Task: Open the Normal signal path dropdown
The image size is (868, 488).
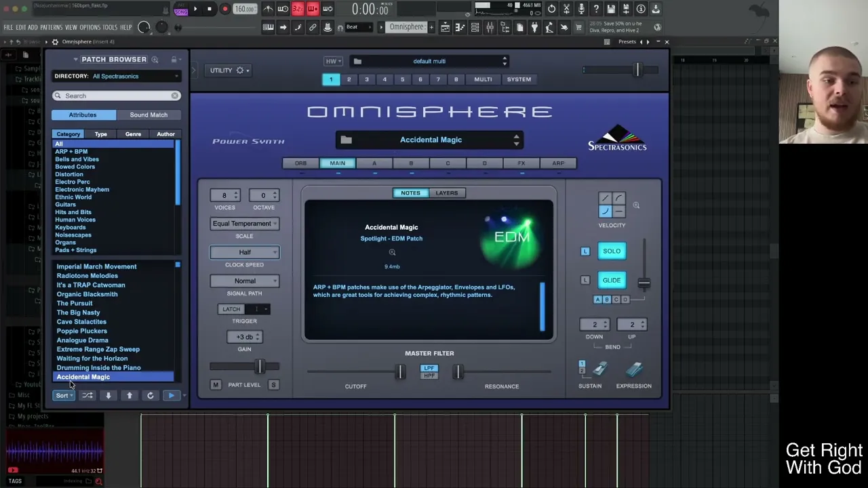Action: click(x=245, y=281)
